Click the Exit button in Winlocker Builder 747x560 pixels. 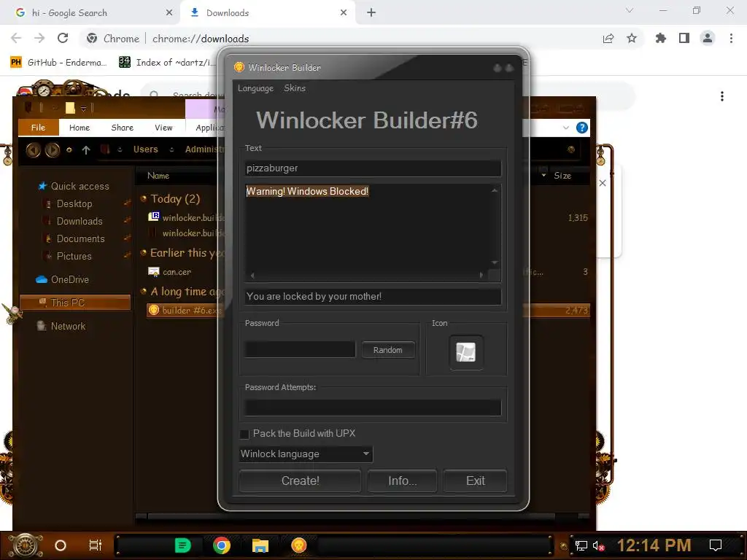(475, 481)
